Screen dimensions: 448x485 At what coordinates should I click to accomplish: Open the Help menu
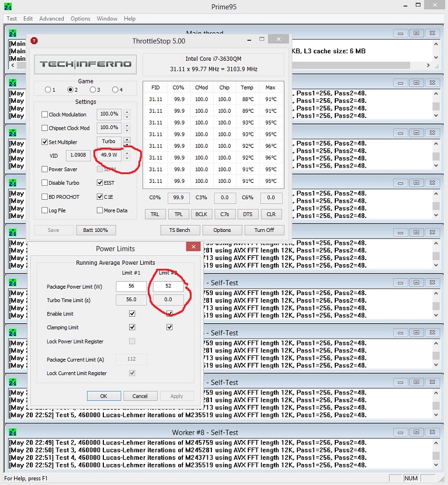coord(130,19)
